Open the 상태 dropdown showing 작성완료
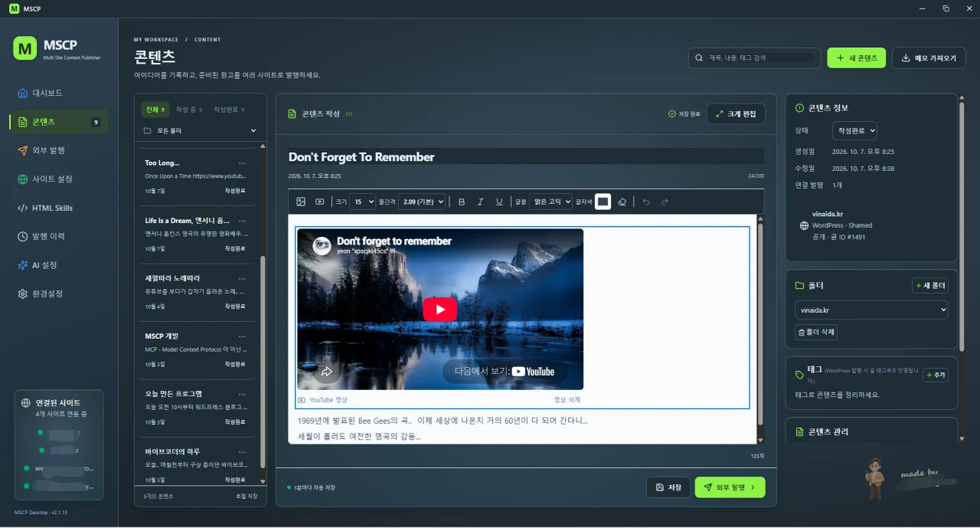This screenshot has width=980, height=528. click(x=854, y=130)
